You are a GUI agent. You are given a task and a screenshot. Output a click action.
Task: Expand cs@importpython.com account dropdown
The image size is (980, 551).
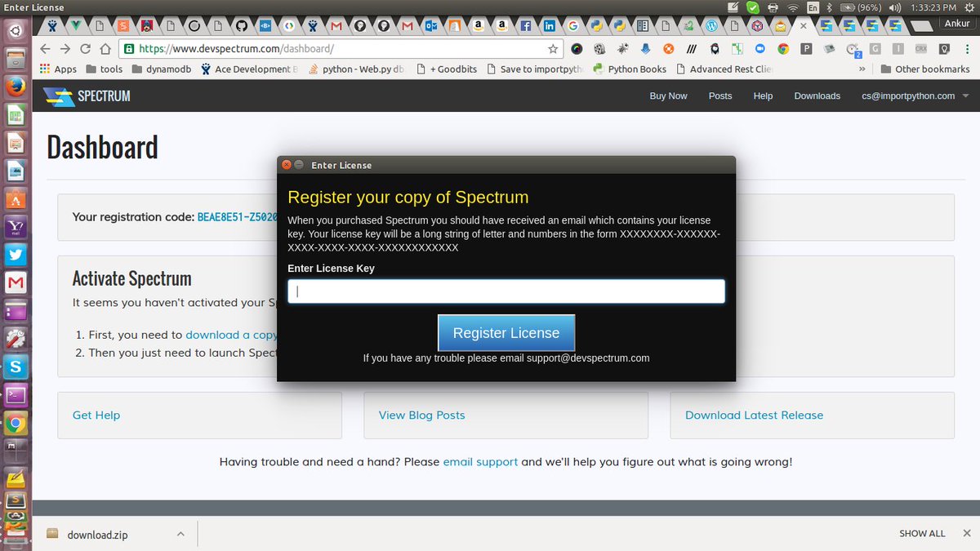[x=915, y=96]
